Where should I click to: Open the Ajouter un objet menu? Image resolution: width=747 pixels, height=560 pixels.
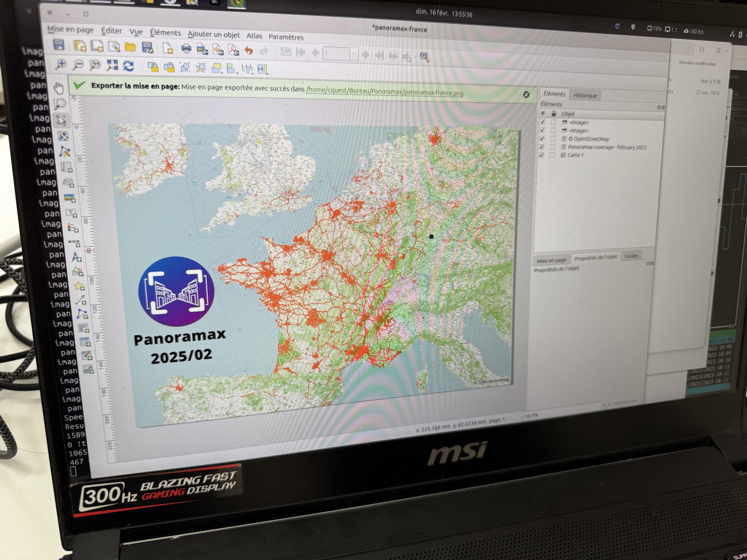coord(214,35)
